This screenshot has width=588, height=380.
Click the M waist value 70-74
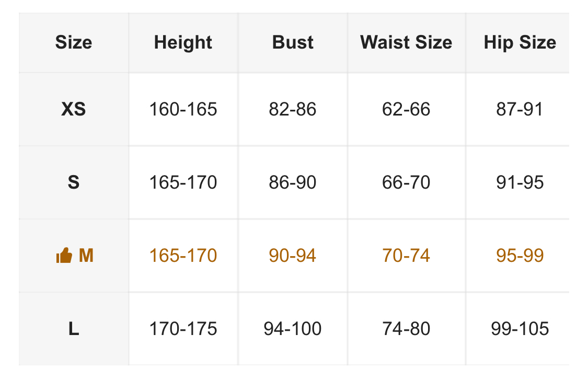tap(406, 256)
